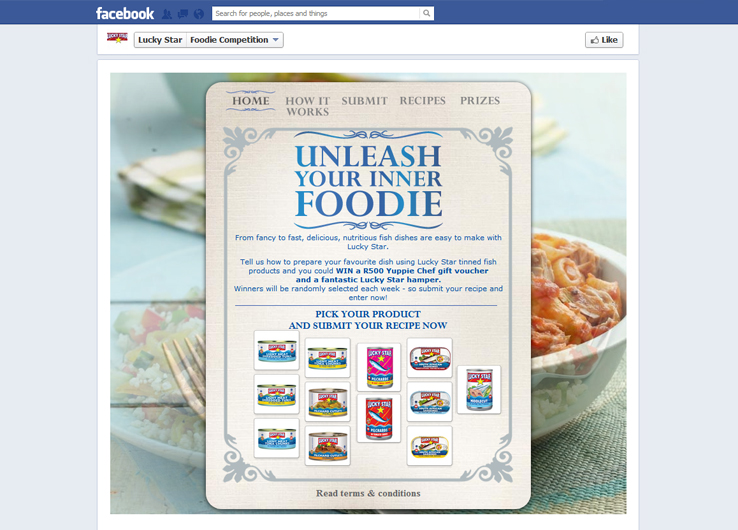The height and width of the screenshot is (530, 738).
Task: Open the Lucky Star page button
Action: (x=160, y=40)
